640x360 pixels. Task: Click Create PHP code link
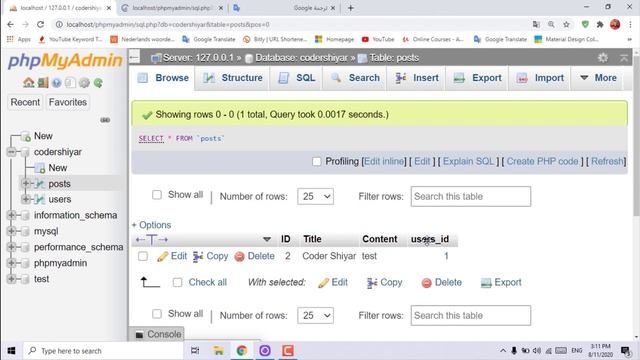click(542, 162)
